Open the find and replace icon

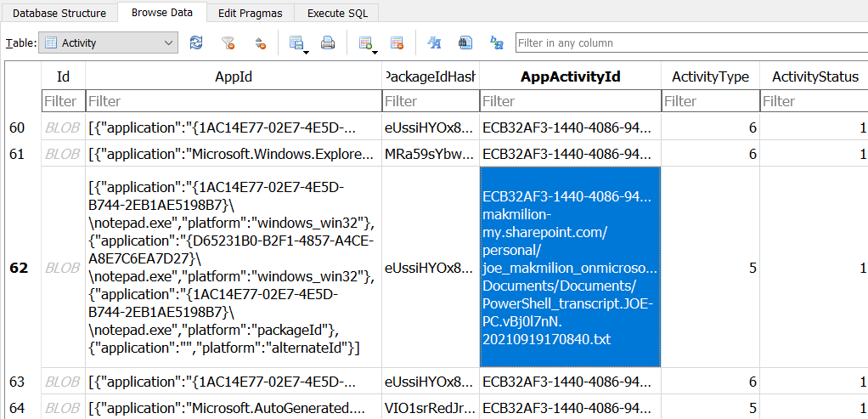(x=497, y=42)
